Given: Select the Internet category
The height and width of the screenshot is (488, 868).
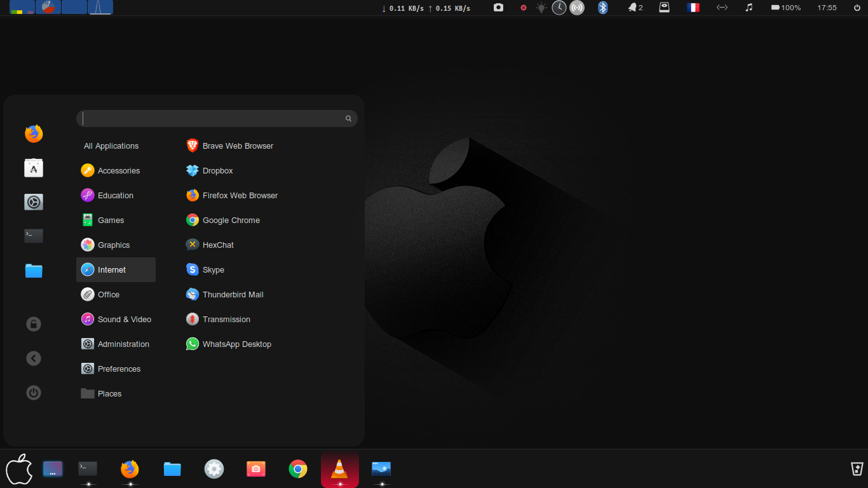Looking at the screenshot, I should click(116, 269).
